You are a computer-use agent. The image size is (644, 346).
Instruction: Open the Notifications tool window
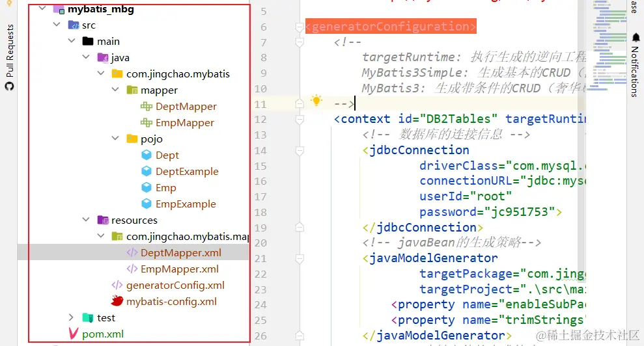pyautogui.click(x=635, y=66)
